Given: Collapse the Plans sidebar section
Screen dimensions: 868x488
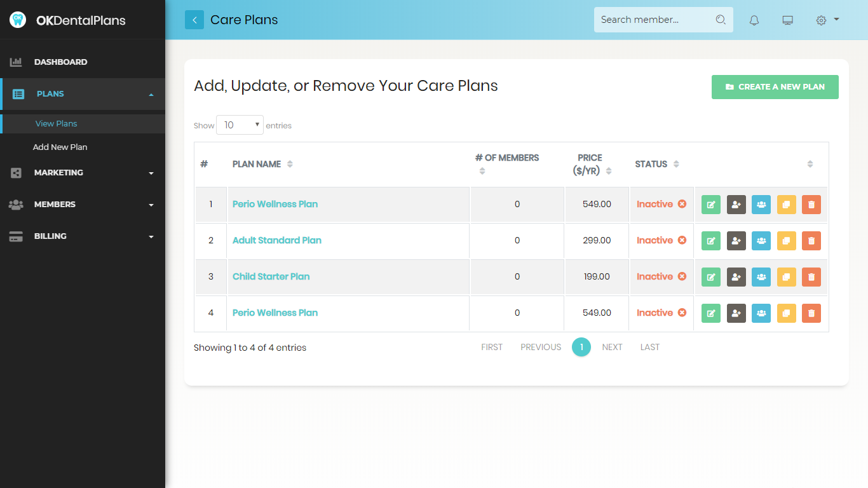Looking at the screenshot, I should [x=83, y=94].
